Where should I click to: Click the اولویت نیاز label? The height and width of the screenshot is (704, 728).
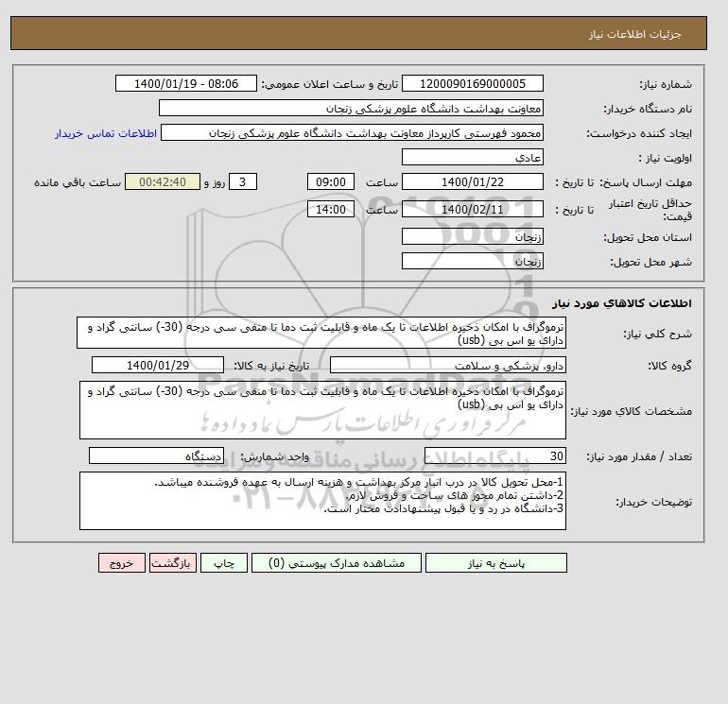click(x=666, y=158)
